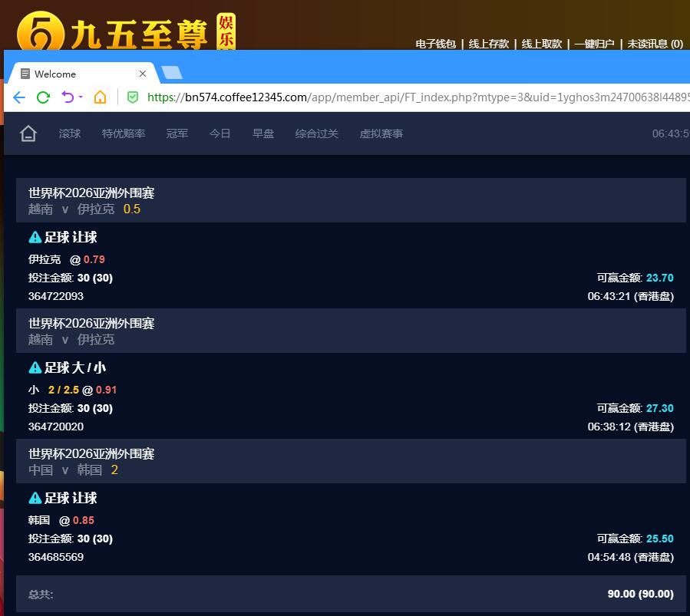Viewport: 690px width, 616px height.
Task: Select the 中国 v 韩国 2 match header
Action: [x=351, y=461]
